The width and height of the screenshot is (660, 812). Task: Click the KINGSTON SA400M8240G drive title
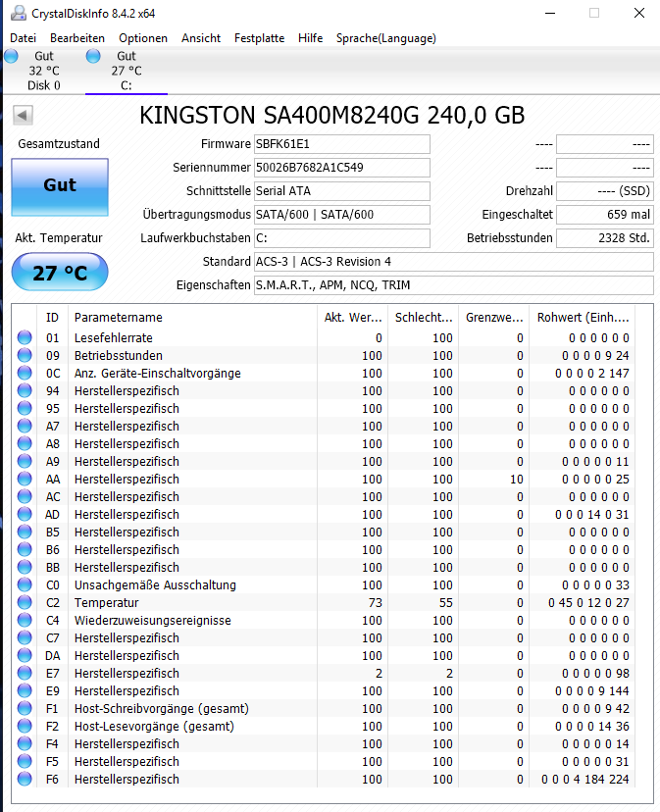coord(332,115)
